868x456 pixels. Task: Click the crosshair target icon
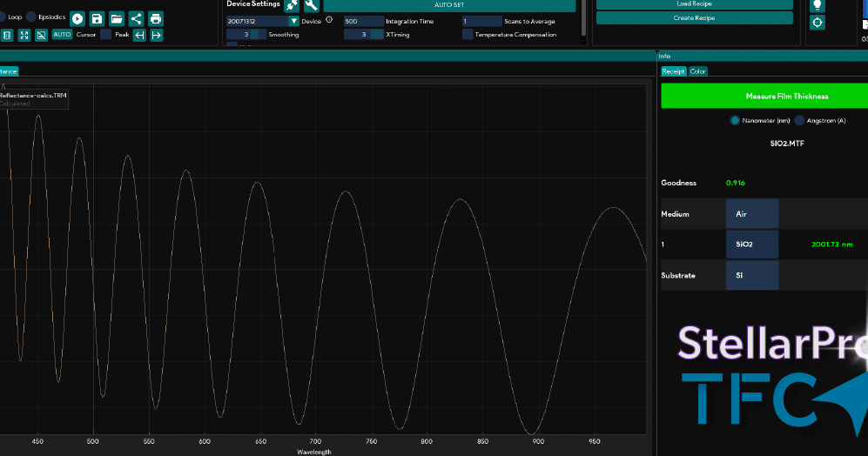(x=817, y=23)
